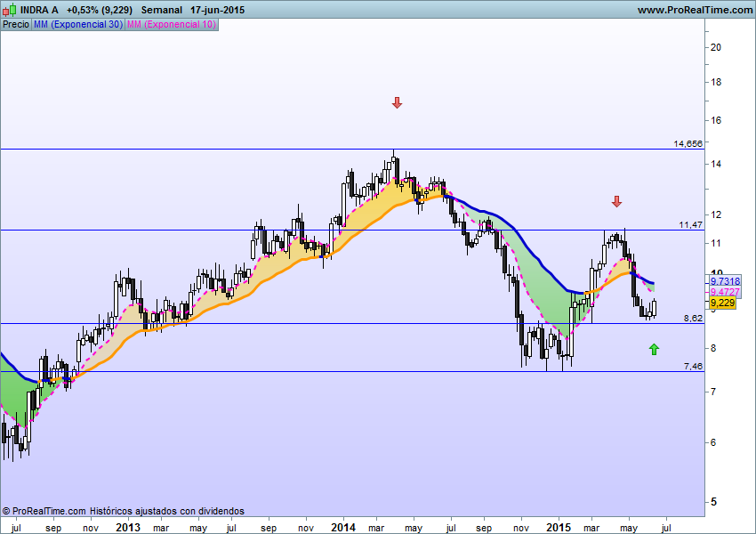Viewport: 756px width, 534px height.
Task: Click the 11,47 horizontal line label
Action: point(691,225)
